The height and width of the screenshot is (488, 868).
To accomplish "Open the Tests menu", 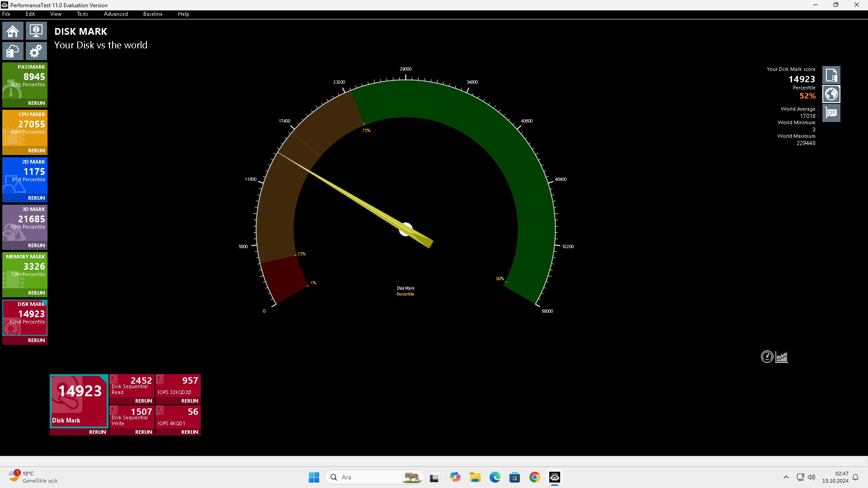I will click(82, 14).
